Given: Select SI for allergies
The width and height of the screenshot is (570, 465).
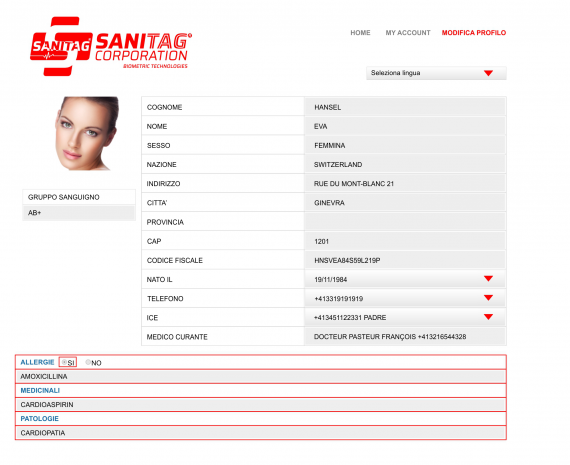Looking at the screenshot, I should (x=64, y=362).
